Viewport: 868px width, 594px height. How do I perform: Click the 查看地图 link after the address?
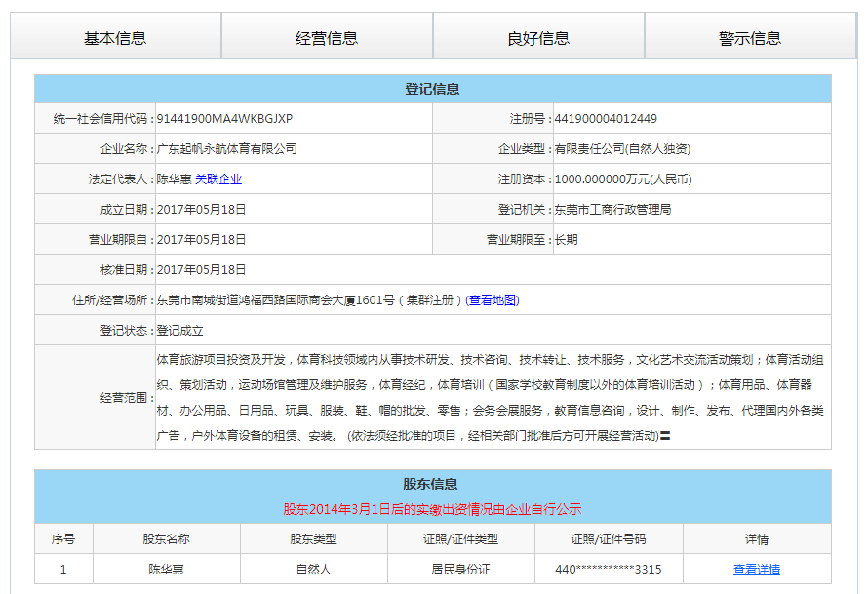493,300
